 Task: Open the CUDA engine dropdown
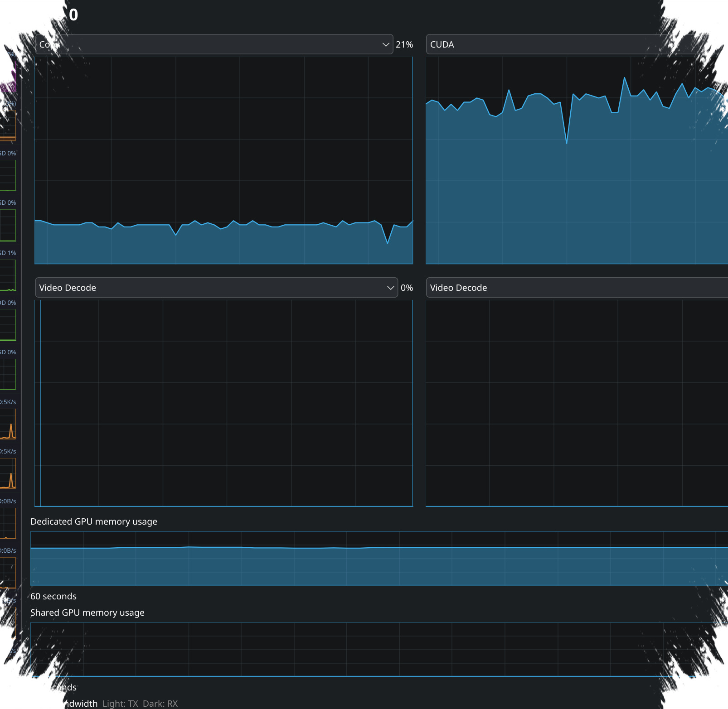pyautogui.click(x=577, y=44)
